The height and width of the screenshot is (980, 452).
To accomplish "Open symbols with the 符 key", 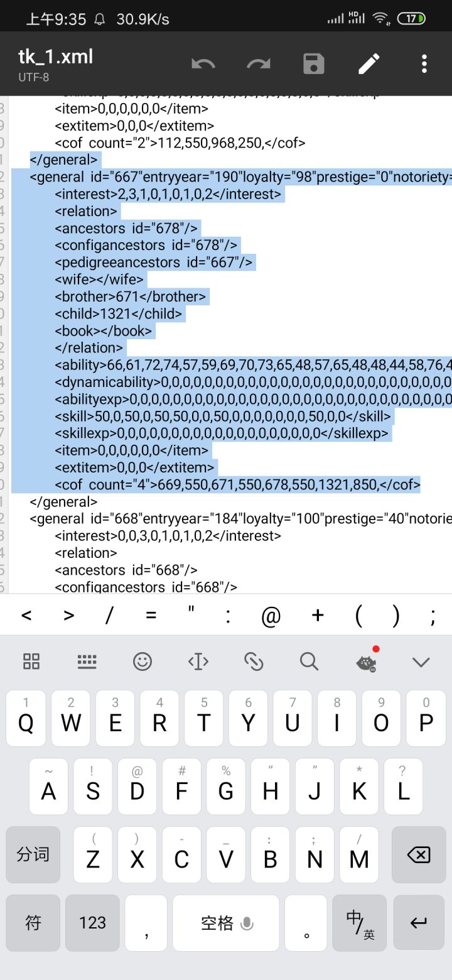I will pyautogui.click(x=33, y=923).
